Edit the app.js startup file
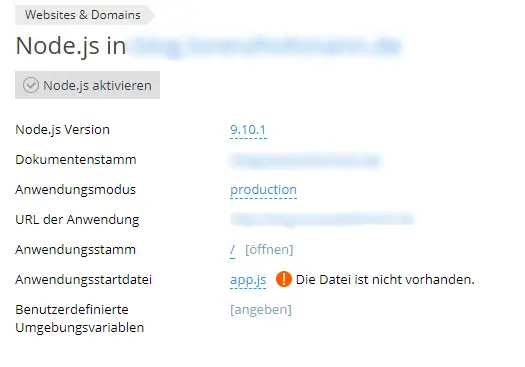The width and height of the screenshot is (525, 367). click(x=248, y=280)
